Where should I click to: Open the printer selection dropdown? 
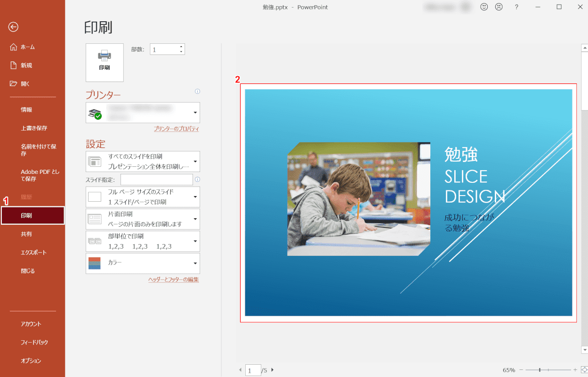[143, 113]
